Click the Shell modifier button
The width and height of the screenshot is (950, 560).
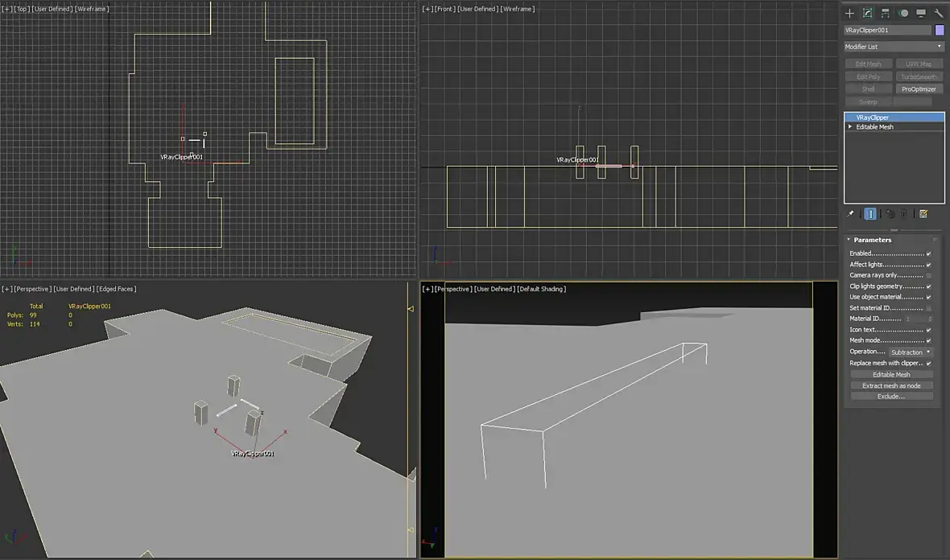[x=868, y=89]
